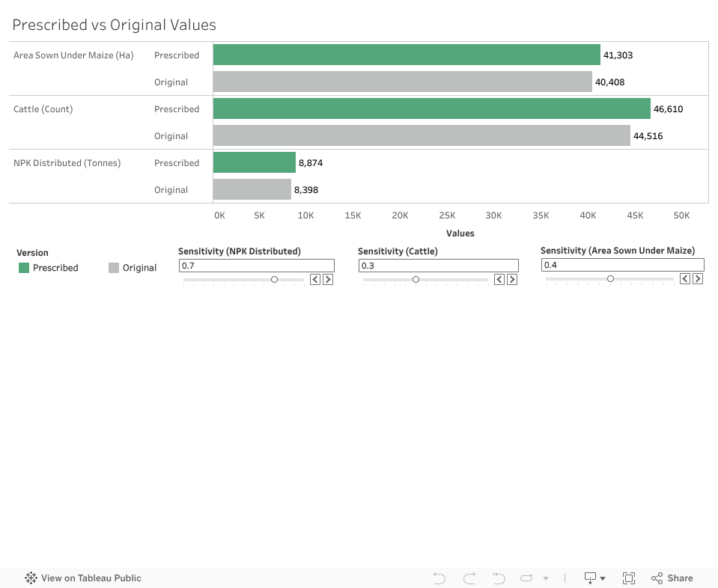
Task: Expand the dropdown arrow beside the Refresh icon
Action: [546, 578]
